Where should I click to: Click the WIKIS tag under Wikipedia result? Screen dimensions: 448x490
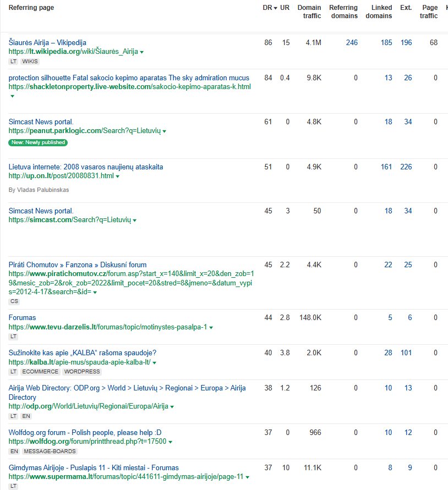30,62
